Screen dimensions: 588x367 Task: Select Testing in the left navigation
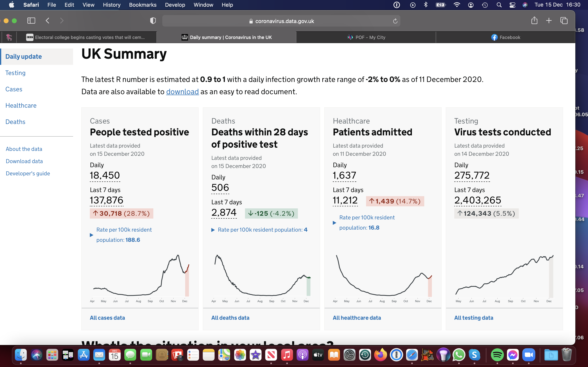(x=15, y=73)
